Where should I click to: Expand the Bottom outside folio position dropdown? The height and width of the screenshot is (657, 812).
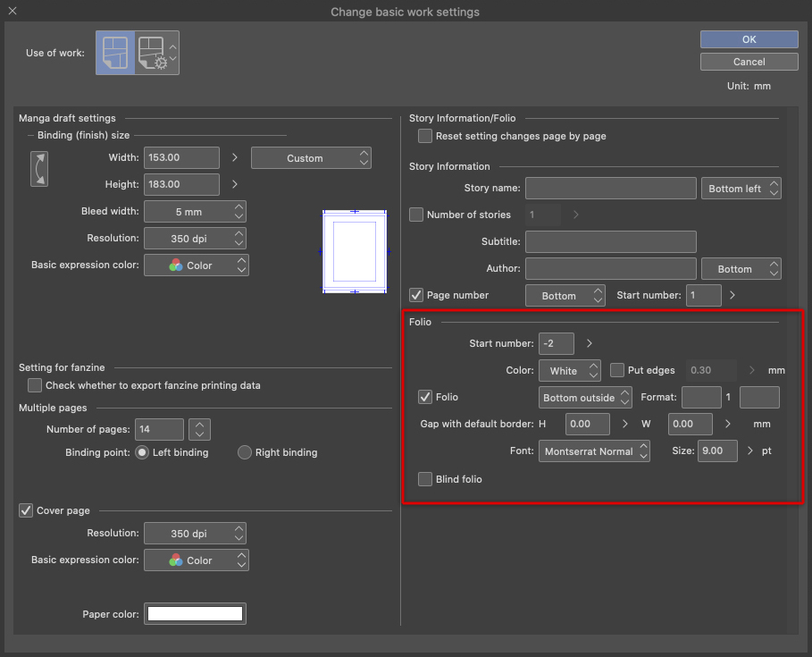click(x=585, y=398)
